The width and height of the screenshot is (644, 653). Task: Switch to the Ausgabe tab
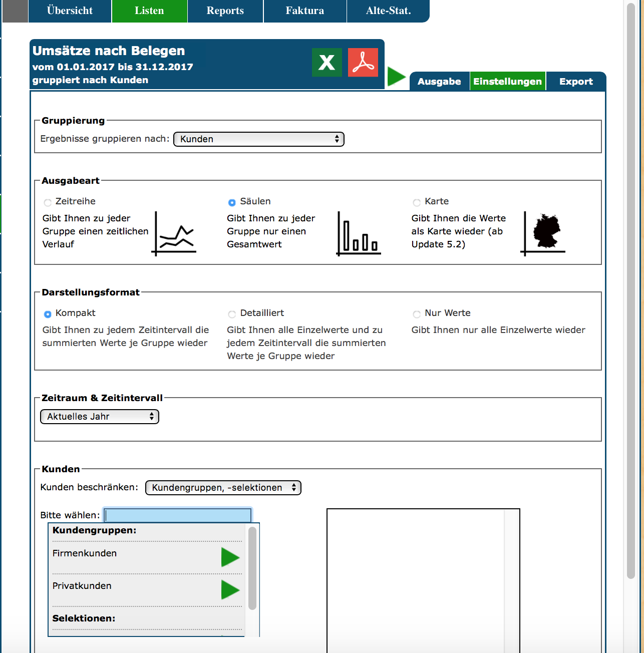tap(439, 82)
